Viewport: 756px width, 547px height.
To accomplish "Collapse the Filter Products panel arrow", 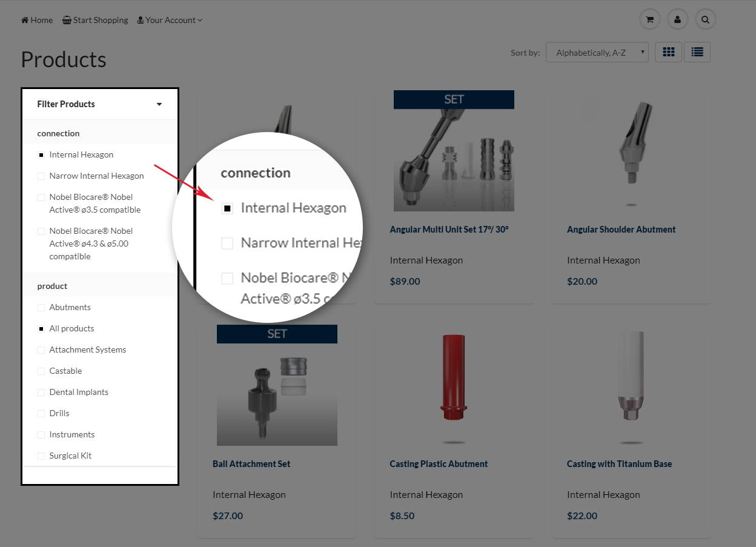I will (159, 104).
